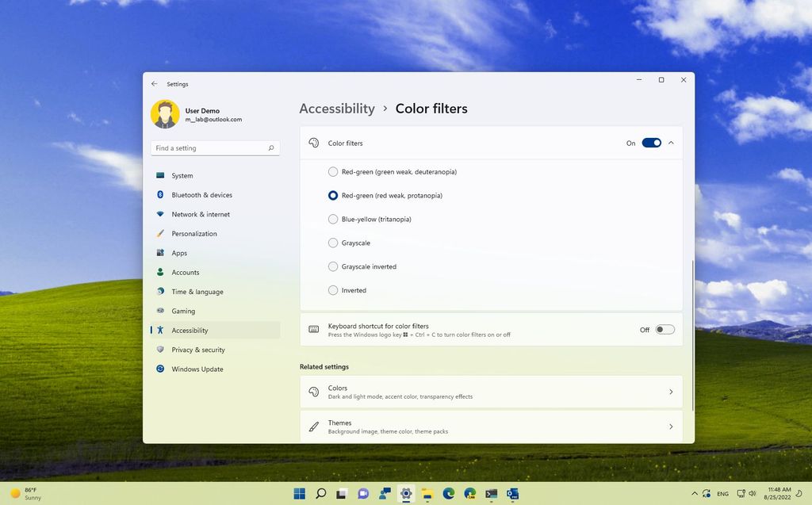The image size is (812, 505).
Task: Click the keyboard shortcut icon
Action: [x=313, y=328]
